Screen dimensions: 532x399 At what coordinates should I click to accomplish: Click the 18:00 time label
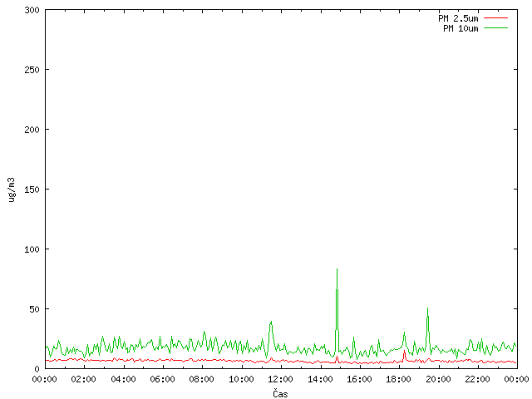coord(399,379)
